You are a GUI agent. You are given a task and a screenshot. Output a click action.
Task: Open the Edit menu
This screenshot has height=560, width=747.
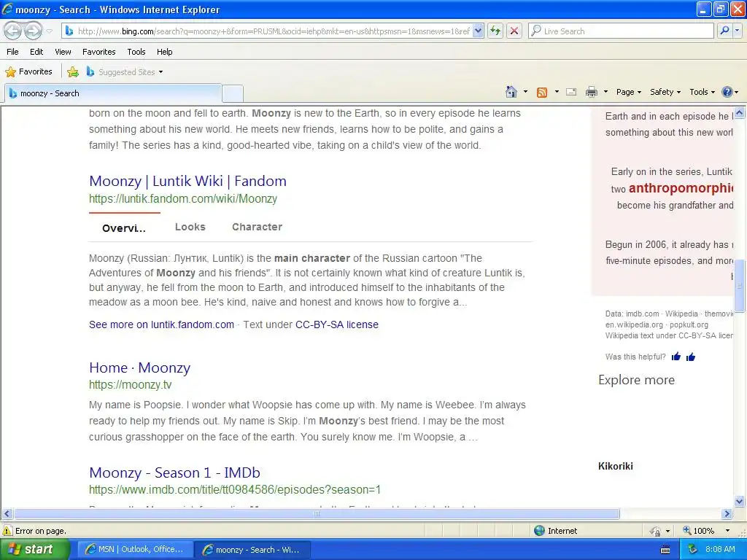(x=36, y=52)
